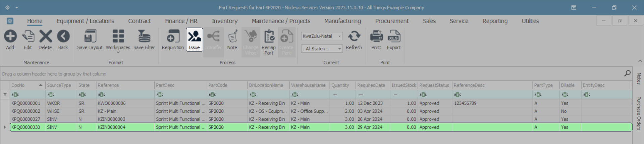644x144 pixels.
Task: Sort by the IssuedStock column header
Action: (x=404, y=85)
